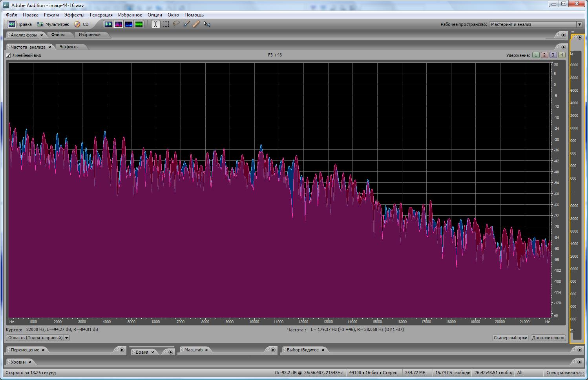
Task: Select the spot healing brush tool
Action: 196,24
